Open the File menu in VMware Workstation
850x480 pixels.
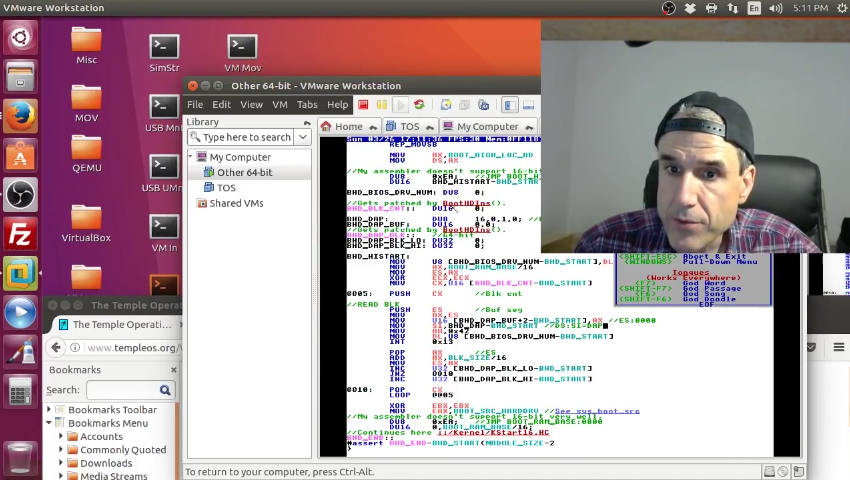(x=195, y=105)
